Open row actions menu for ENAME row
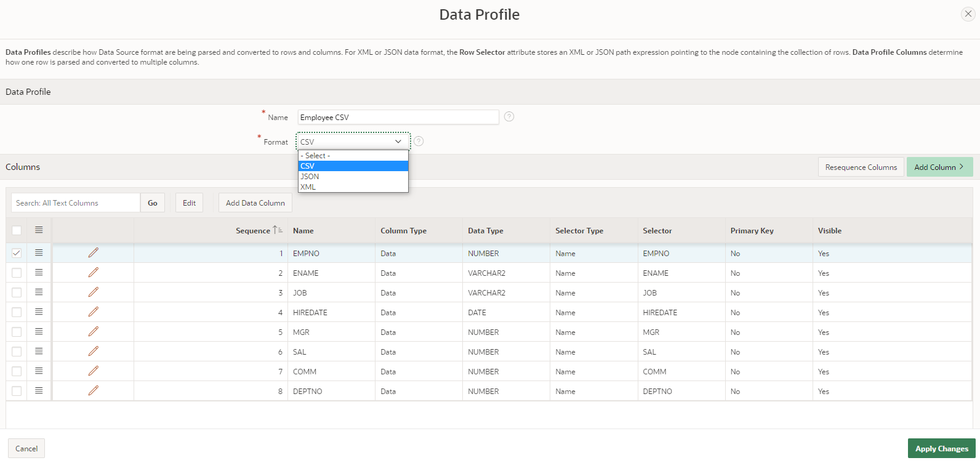The height and width of the screenshot is (463, 980). click(39, 273)
